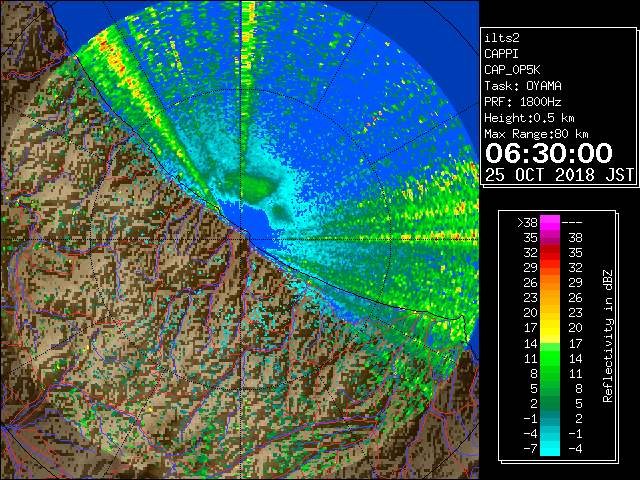640x480 pixels.
Task: Select the magenta >38 dBZ swatch
Action: pyautogui.click(x=550, y=222)
